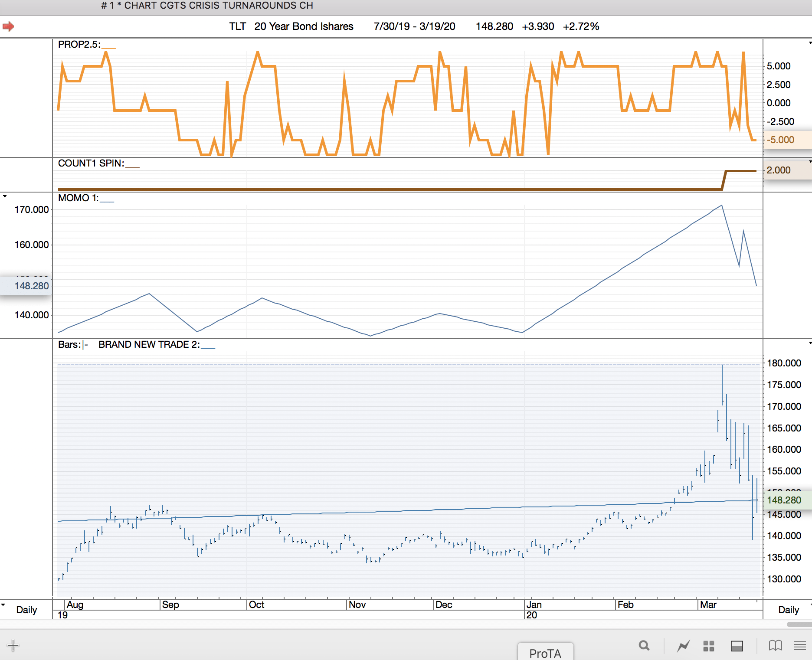Click the left Daily timeframe label
812x660 pixels.
26,610
